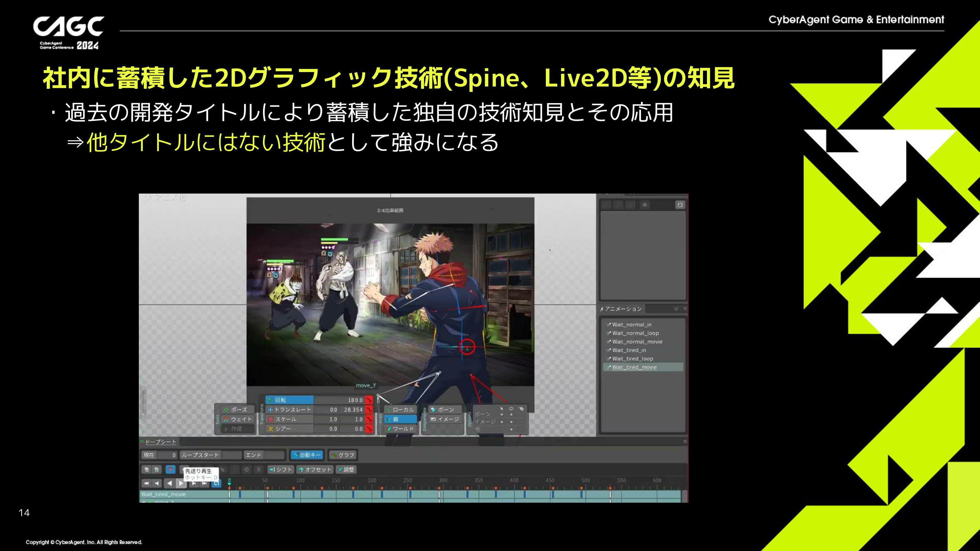980x551 pixels.
Task: Toggle ボーン select option dot
Action: pyautogui.click(x=502, y=415)
